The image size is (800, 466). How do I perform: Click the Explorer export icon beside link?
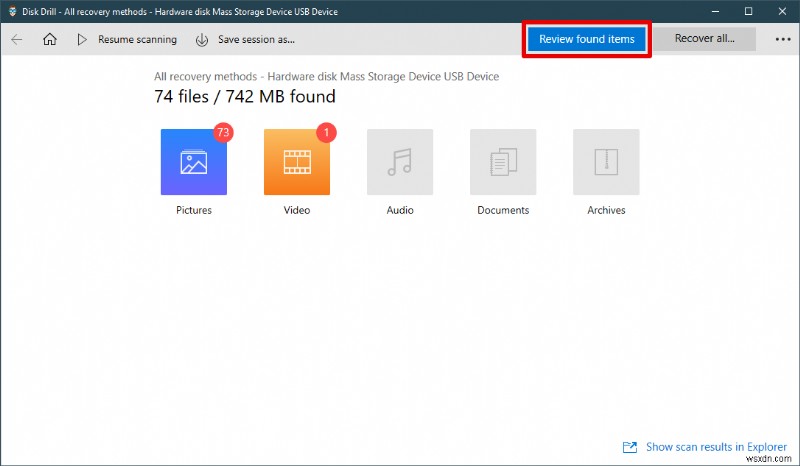[x=630, y=447]
